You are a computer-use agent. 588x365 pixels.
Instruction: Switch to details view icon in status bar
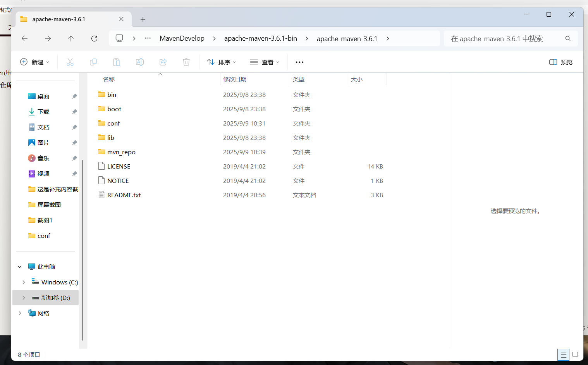(x=563, y=355)
